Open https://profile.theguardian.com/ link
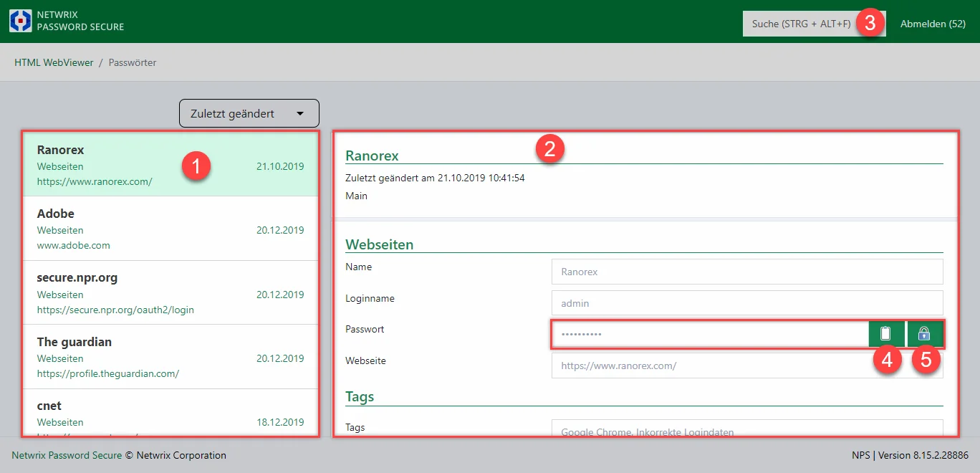Viewport: 980px width, 473px height. click(108, 373)
